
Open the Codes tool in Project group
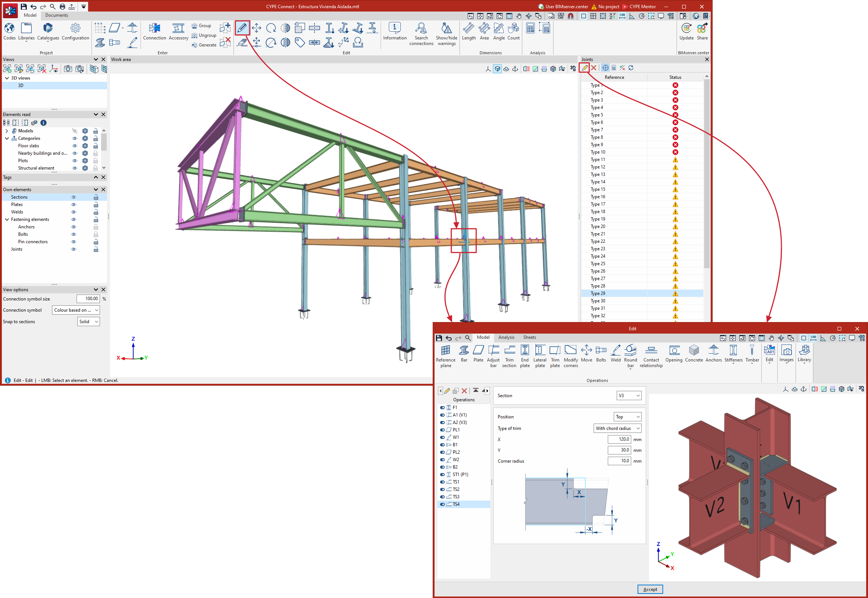click(9, 32)
